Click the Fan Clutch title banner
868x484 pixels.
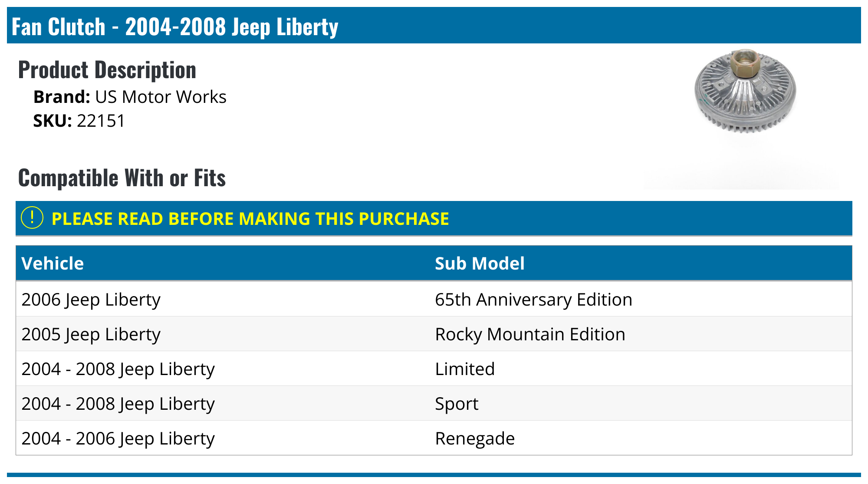point(174,26)
